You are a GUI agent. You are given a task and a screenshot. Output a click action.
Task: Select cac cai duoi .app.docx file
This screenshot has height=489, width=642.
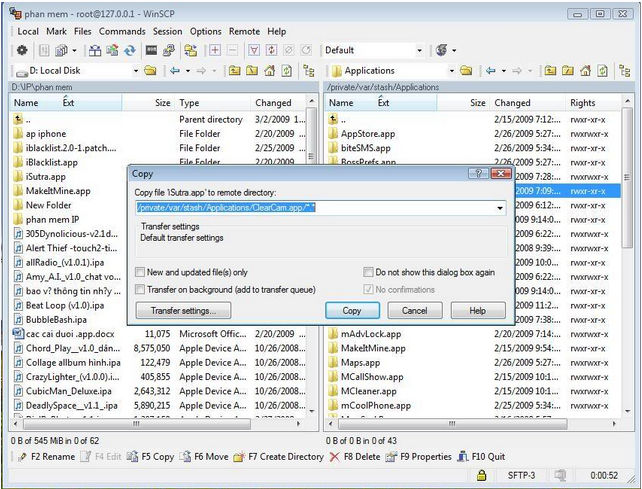tap(70, 334)
